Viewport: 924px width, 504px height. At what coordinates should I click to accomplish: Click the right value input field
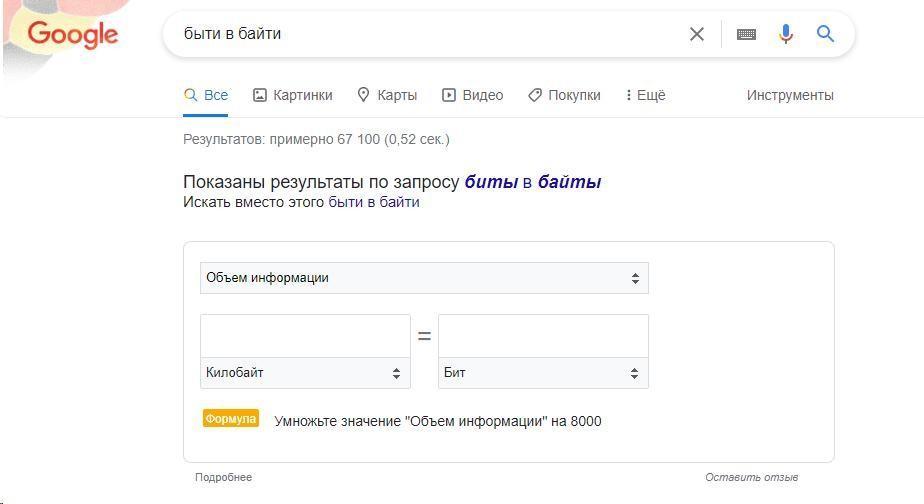pos(543,336)
